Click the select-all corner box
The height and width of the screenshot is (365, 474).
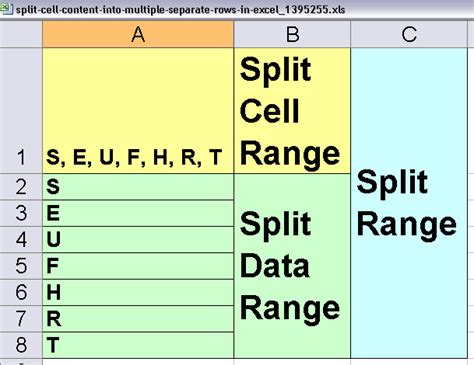coord(21,34)
